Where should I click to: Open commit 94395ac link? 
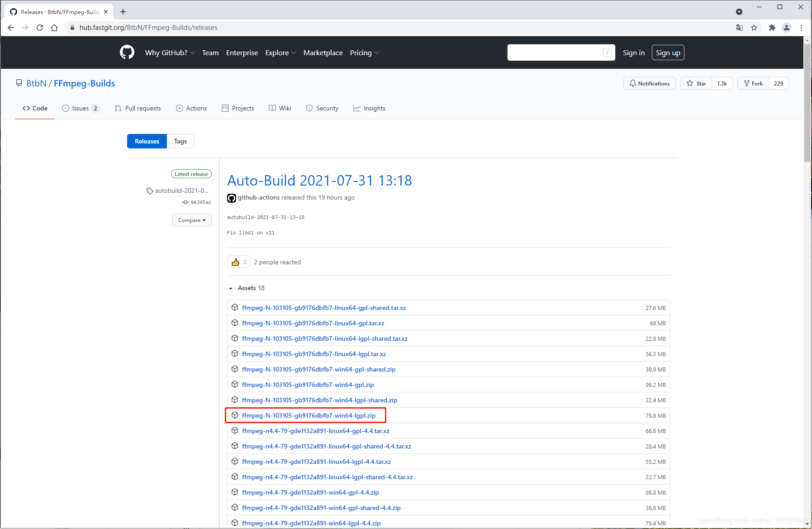tap(201, 202)
